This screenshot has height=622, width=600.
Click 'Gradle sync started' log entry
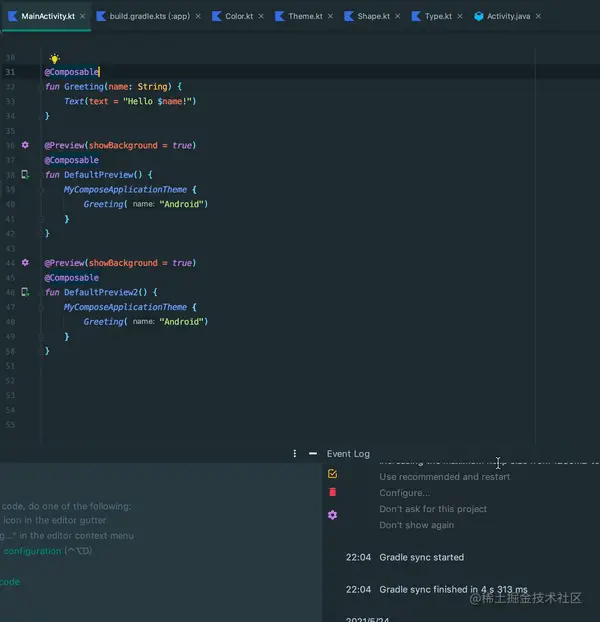422,557
